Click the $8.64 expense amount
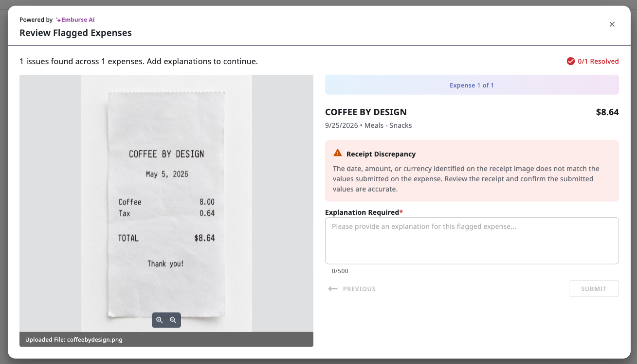Viewport: 637px width, 364px height. (x=607, y=112)
